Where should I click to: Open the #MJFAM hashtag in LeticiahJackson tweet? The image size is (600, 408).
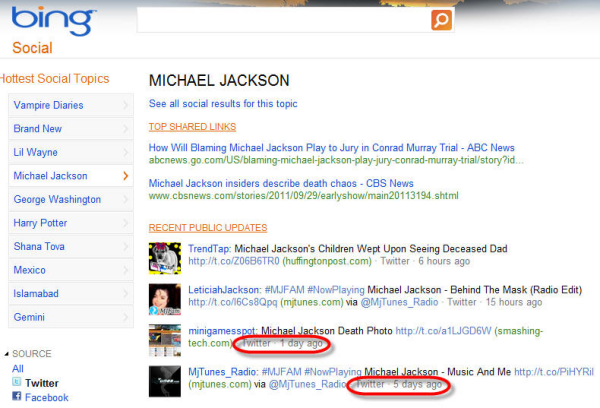point(284,290)
